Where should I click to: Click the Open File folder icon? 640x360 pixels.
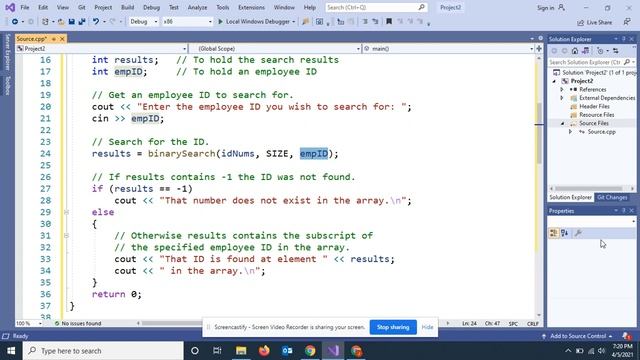(61, 22)
